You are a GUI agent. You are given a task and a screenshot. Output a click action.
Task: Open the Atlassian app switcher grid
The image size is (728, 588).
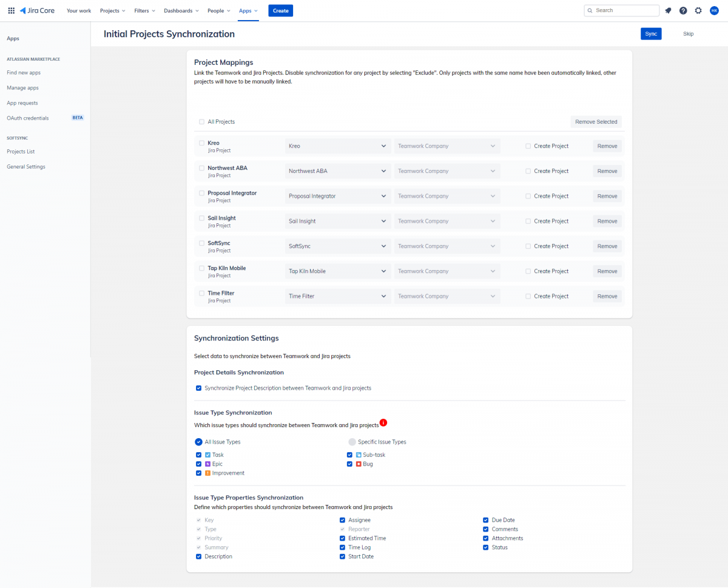click(x=10, y=10)
